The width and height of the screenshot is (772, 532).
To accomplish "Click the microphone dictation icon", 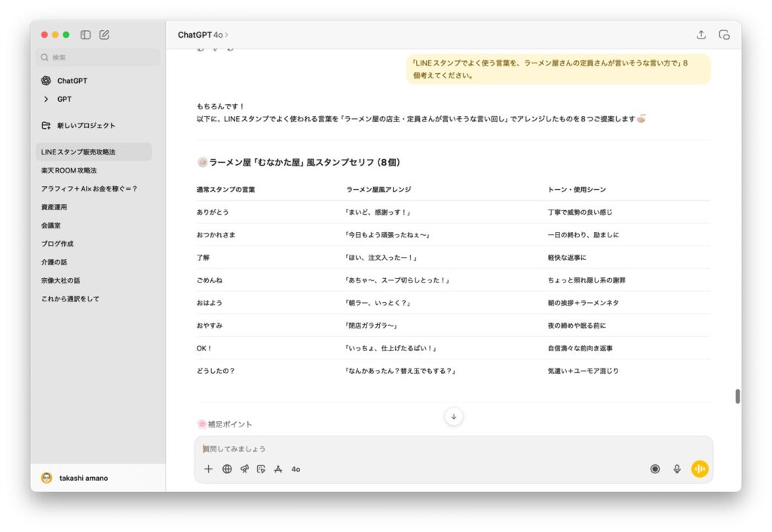I will coord(677,469).
